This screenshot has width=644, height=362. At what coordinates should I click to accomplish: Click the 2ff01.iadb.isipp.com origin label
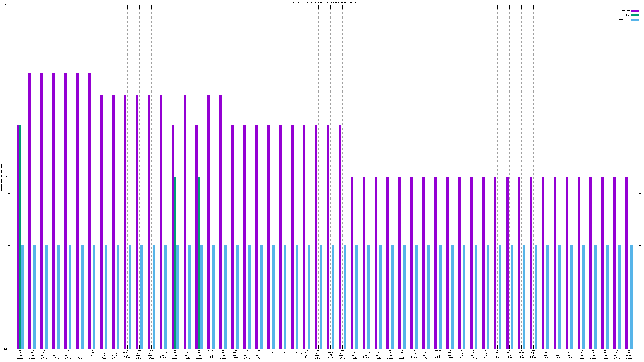point(211,354)
